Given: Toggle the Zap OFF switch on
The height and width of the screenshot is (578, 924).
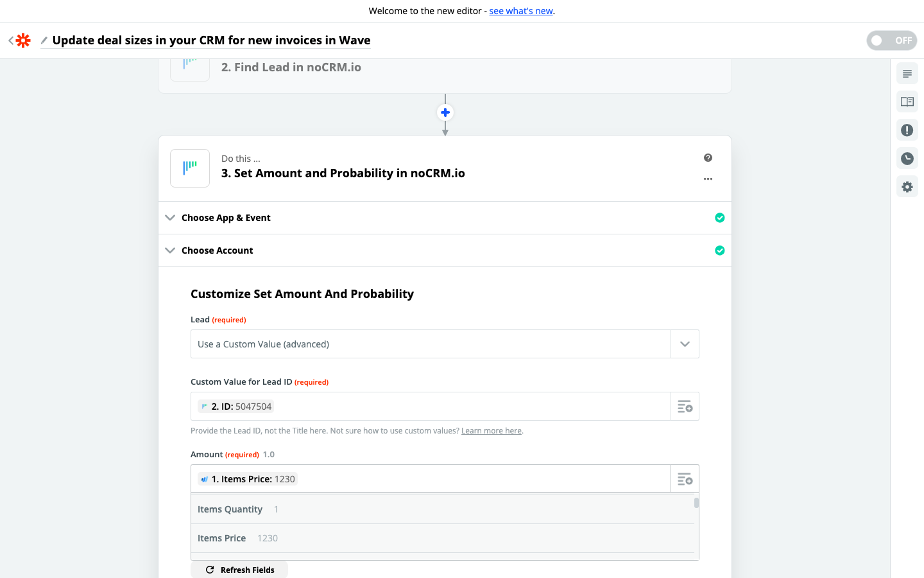Looking at the screenshot, I should 891,40.
